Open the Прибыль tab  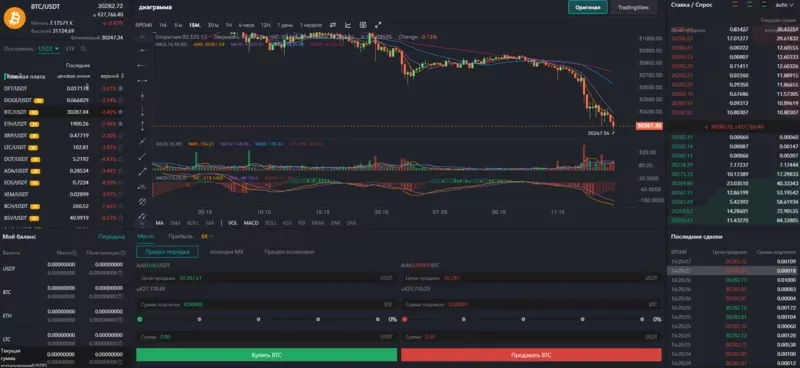(181, 236)
